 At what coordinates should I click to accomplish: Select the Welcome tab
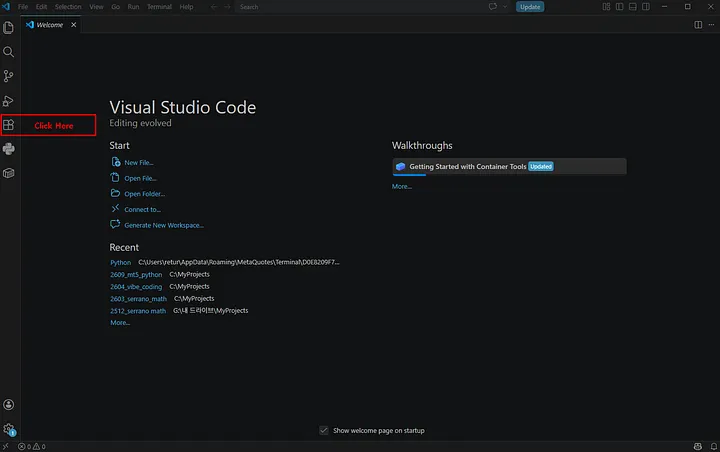coord(50,25)
